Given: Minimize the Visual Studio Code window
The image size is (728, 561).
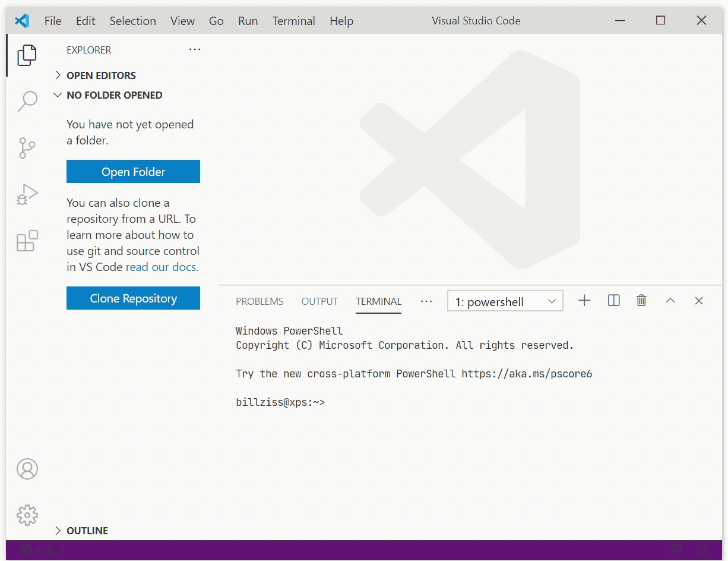Looking at the screenshot, I should click(620, 21).
